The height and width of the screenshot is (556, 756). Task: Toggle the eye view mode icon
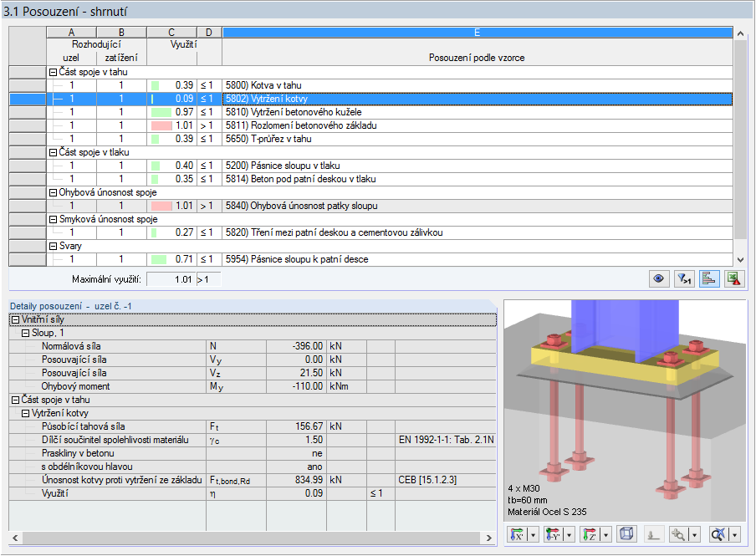[659, 278]
